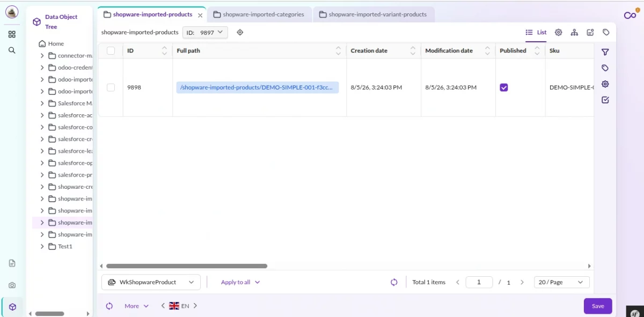Click the Data Object Tree cube icon
The width and height of the screenshot is (644, 317).
(36, 22)
